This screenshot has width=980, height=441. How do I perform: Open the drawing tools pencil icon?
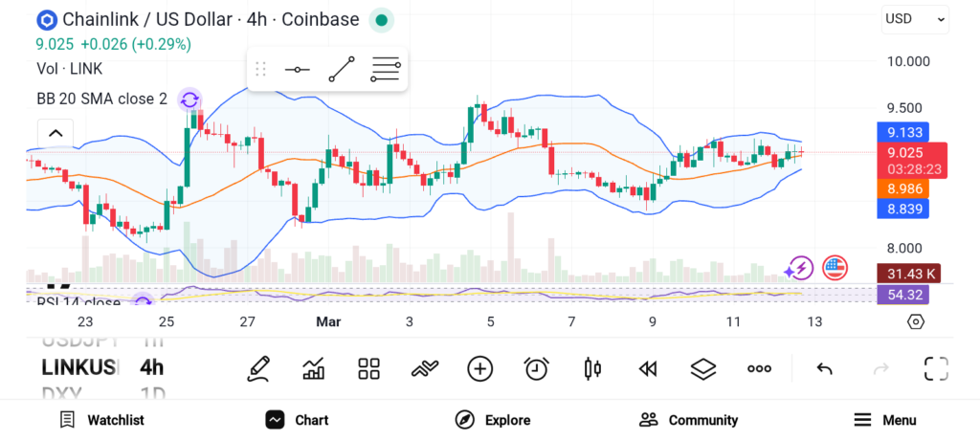coord(257,368)
